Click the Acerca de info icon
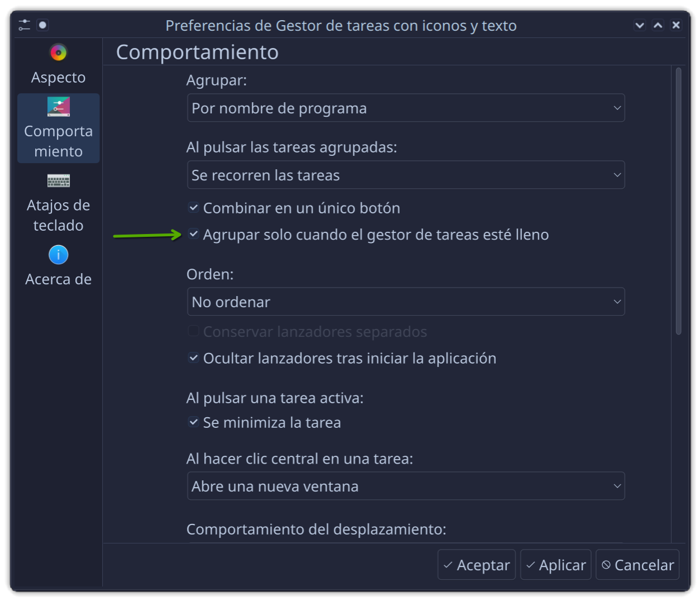This screenshot has height=601, width=700. click(x=59, y=255)
